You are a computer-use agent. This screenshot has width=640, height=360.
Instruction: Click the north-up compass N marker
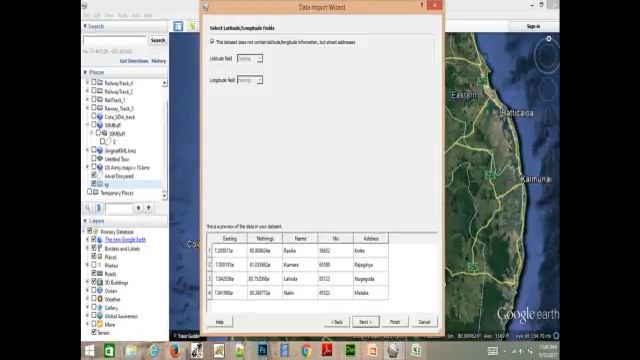coord(549,39)
